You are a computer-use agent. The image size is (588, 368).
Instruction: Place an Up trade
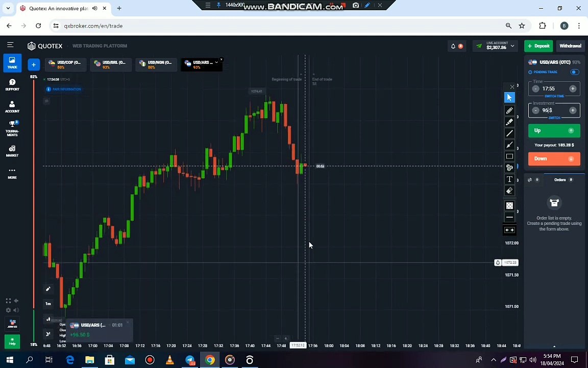click(554, 131)
